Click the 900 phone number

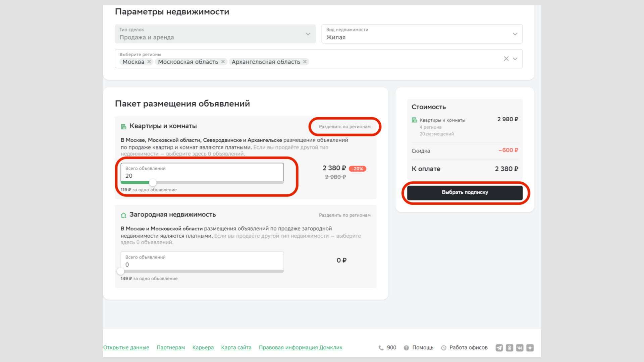(391, 348)
